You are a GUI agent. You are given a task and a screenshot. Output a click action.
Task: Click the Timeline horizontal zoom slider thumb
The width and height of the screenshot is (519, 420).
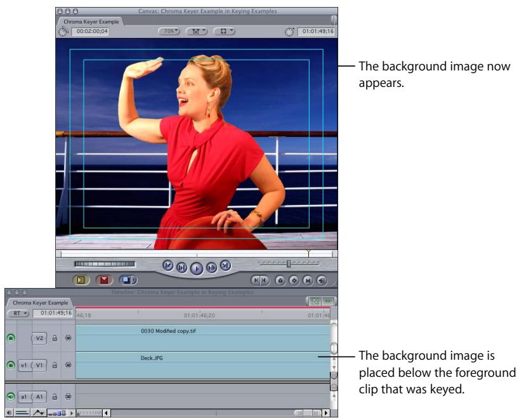[x=308, y=413]
